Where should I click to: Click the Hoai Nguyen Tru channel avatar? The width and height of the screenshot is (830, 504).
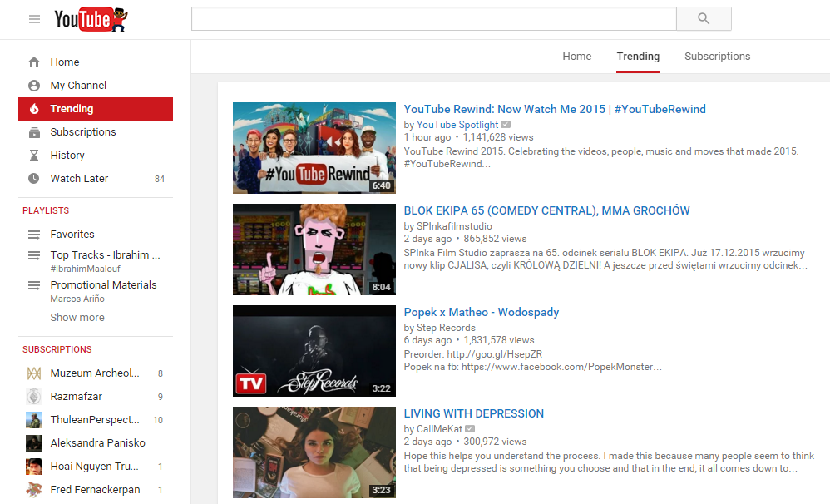(34, 467)
